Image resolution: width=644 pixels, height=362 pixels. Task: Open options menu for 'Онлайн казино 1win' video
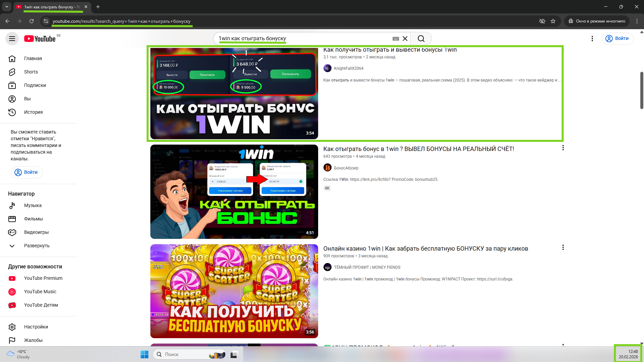(x=563, y=248)
